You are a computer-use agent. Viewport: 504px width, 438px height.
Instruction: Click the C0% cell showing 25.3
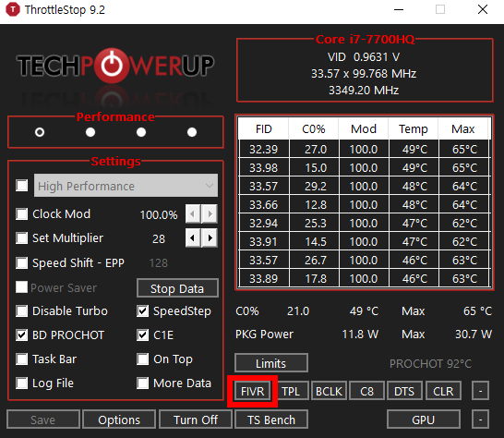315,223
